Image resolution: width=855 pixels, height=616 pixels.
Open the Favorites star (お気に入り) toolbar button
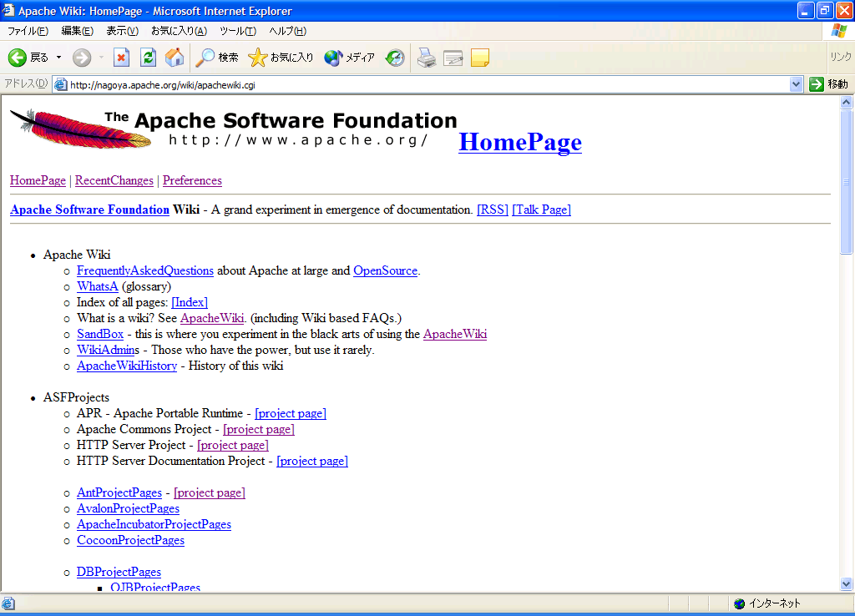[x=281, y=58]
